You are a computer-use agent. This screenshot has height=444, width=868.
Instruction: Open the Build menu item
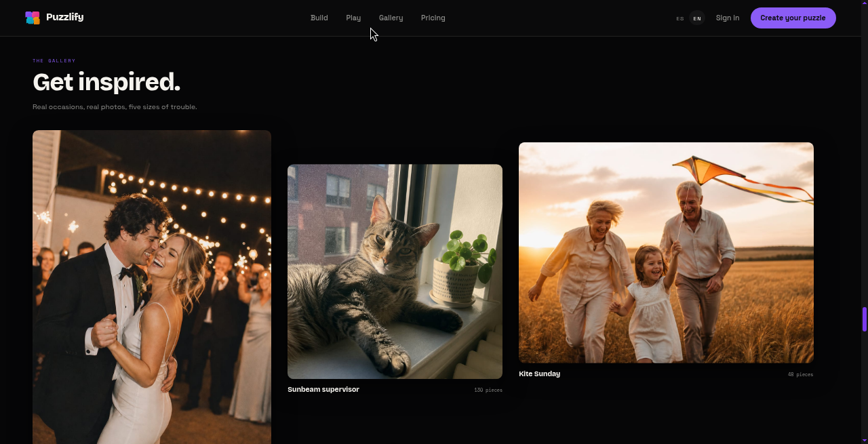pyautogui.click(x=319, y=18)
